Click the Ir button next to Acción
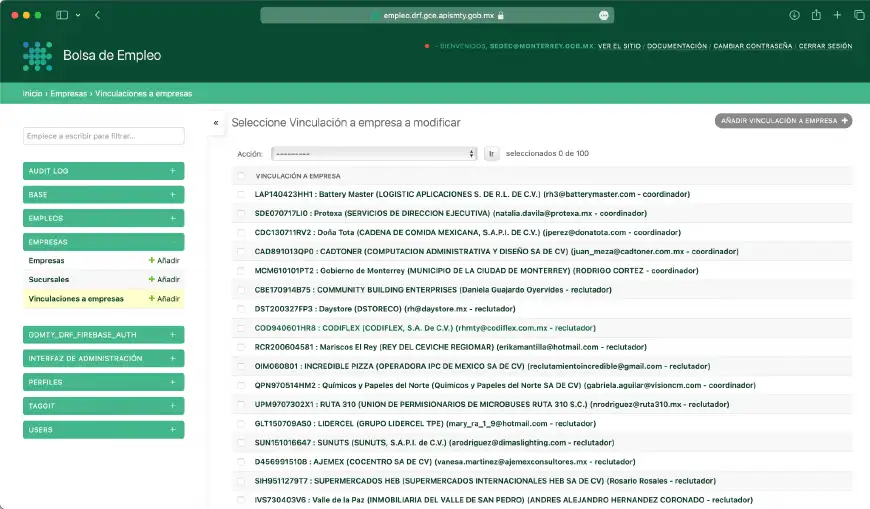Image resolution: width=870 pixels, height=509 pixels. [x=492, y=154]
